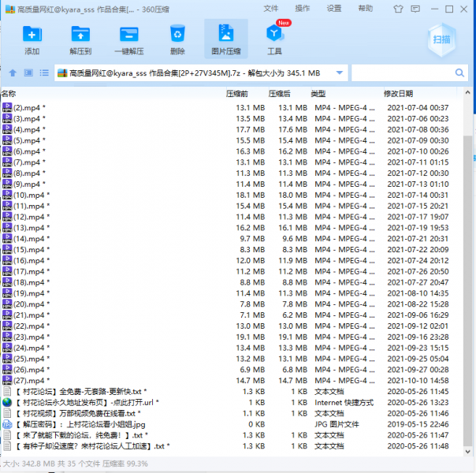Click the 解压到 (Extract to) icon

[80, 39]
